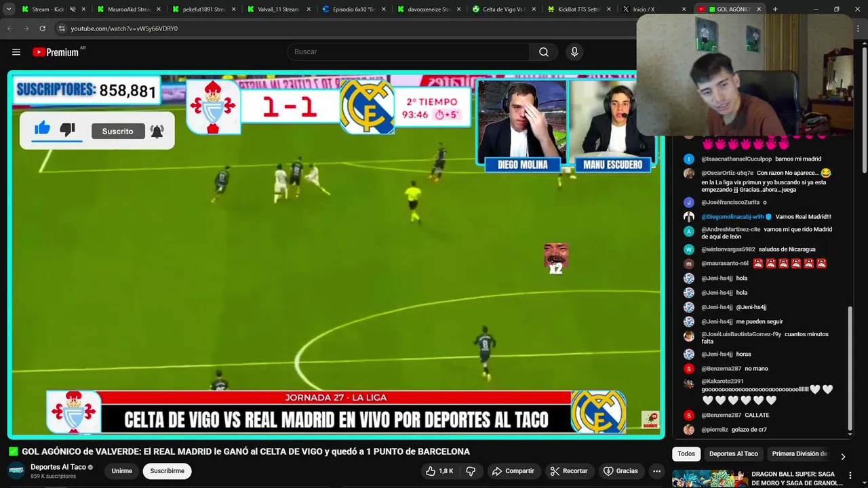Click the search magnifier button

point(544,52)
